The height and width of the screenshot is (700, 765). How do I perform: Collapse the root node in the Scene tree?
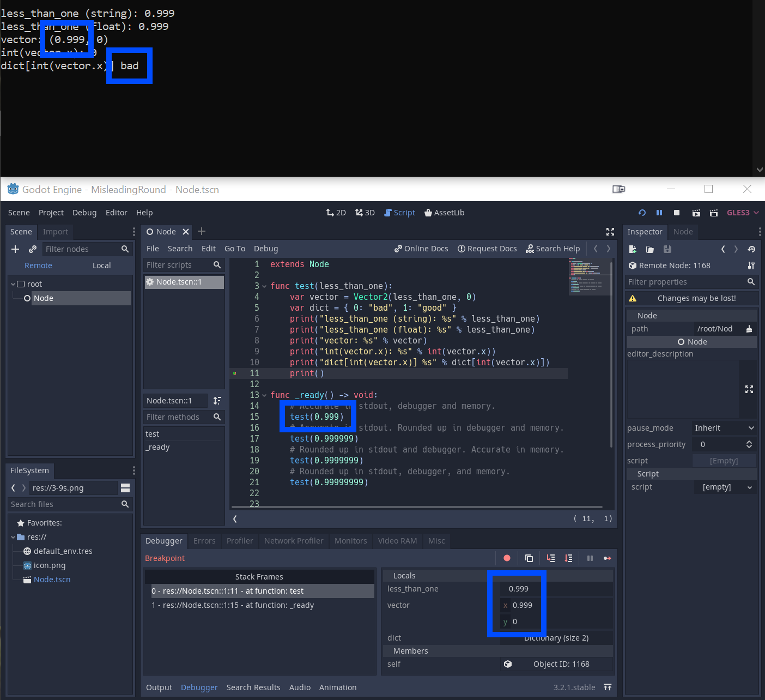13,283
